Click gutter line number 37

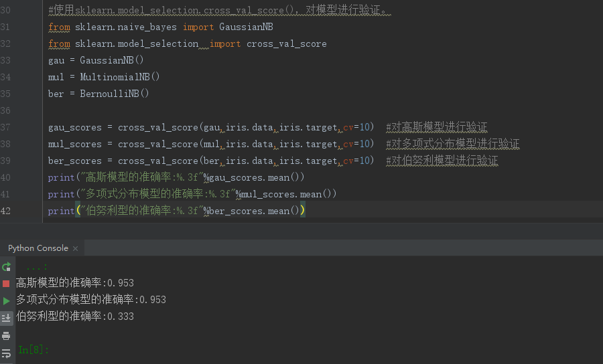(5, 127)
